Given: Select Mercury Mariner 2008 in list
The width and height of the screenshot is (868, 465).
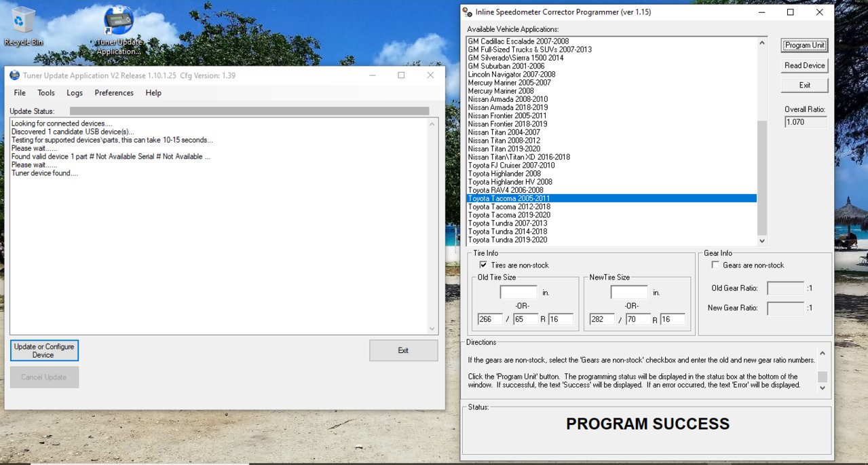Looking at the screenshot, I should [611, 91].
